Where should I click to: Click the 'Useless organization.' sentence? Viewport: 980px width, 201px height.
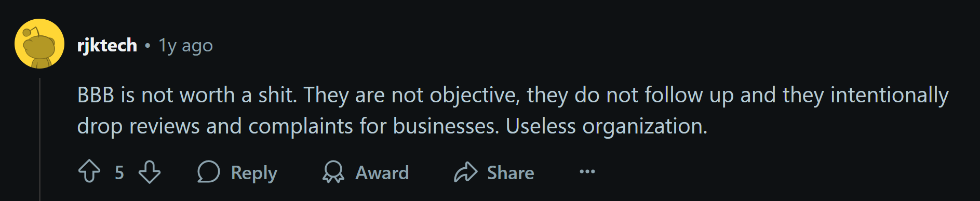point(607,126)
